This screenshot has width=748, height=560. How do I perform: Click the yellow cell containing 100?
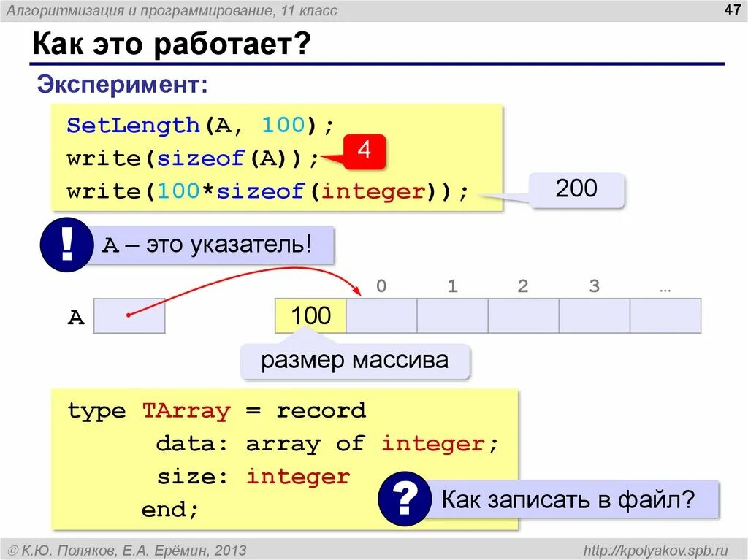(x=310, y=315)
